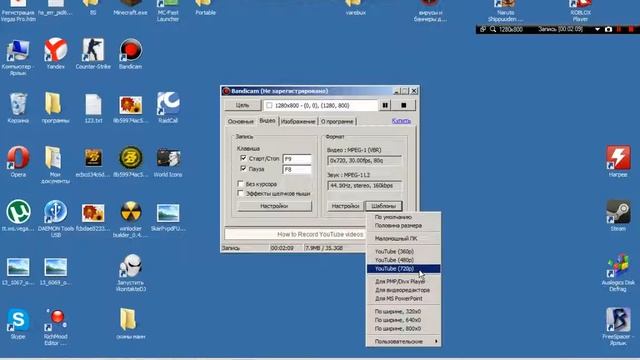Choose Для MS PowerPoint template
Viewport: 640px width, 360px height.
pos(403,298)
